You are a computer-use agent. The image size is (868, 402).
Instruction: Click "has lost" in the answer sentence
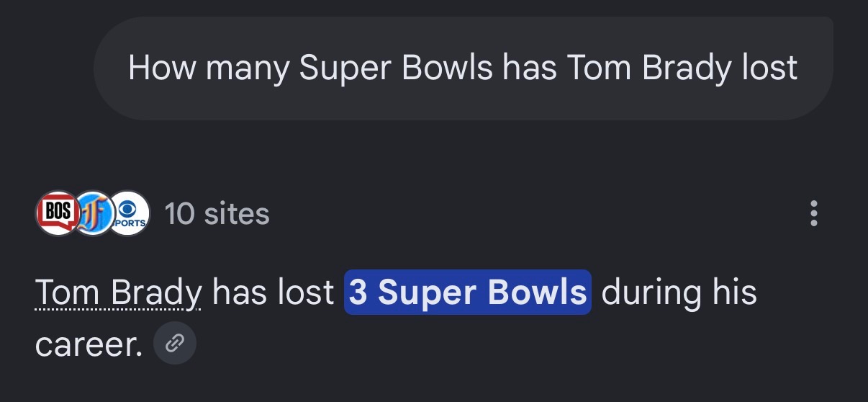pos(273,292)
